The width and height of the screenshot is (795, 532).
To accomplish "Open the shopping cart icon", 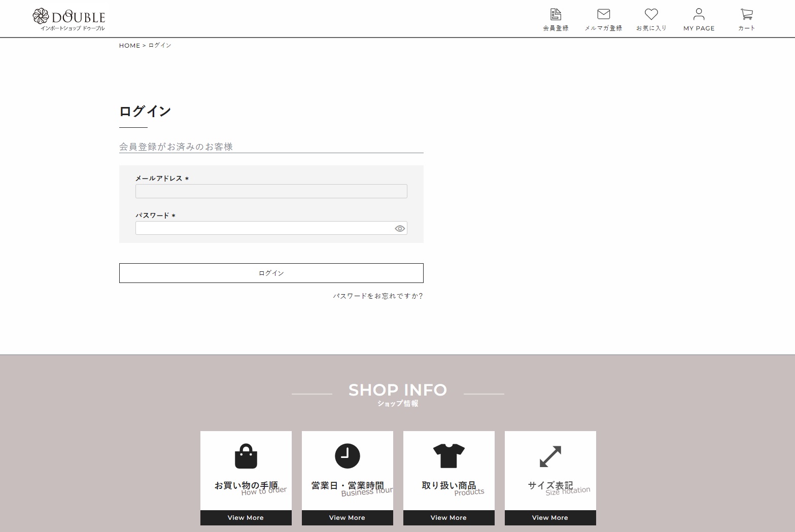I will pyautogui.click(x=746, y=14).
